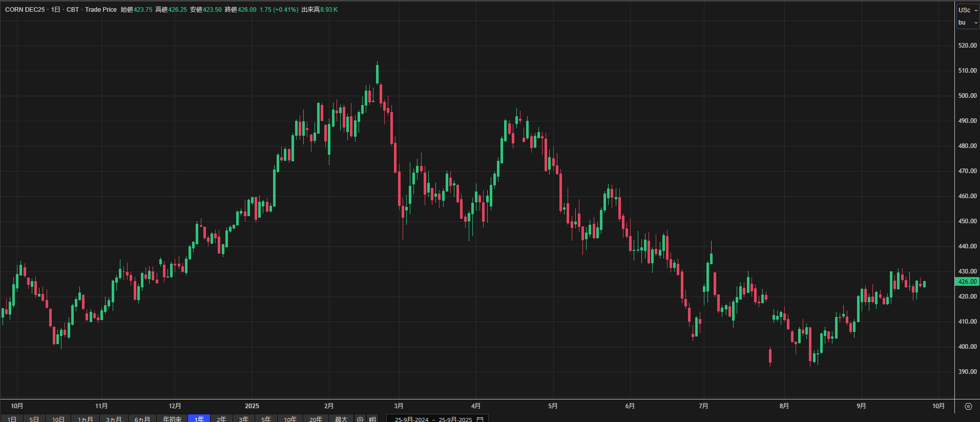Click the green 426.00 current price label
This screenshot has width=980, height=422.
point(967,281)
